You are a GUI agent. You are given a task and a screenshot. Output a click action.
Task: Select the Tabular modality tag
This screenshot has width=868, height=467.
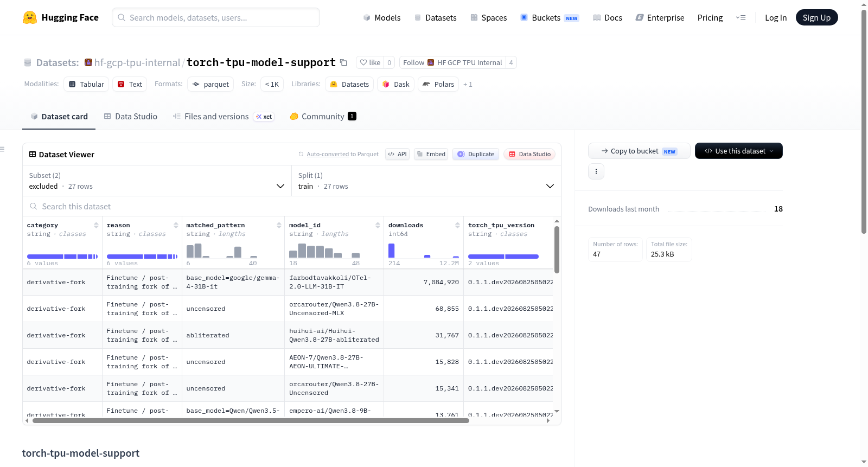[86, 84]
